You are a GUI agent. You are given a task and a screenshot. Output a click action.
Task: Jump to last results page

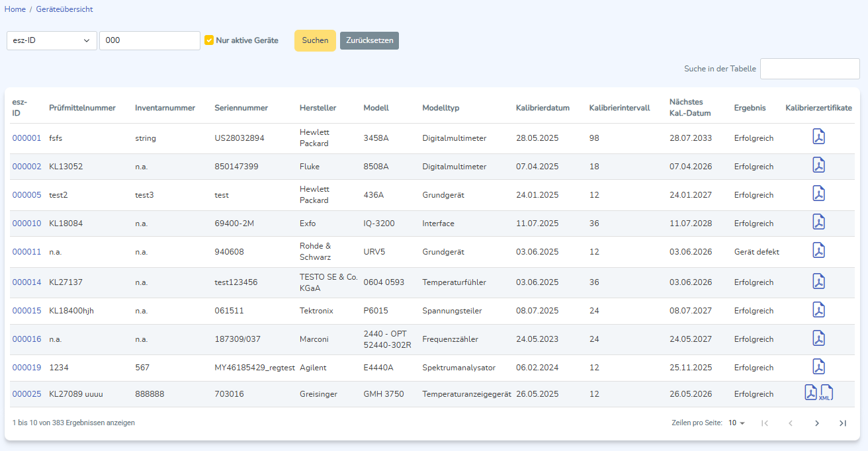(x=842, y=423)
